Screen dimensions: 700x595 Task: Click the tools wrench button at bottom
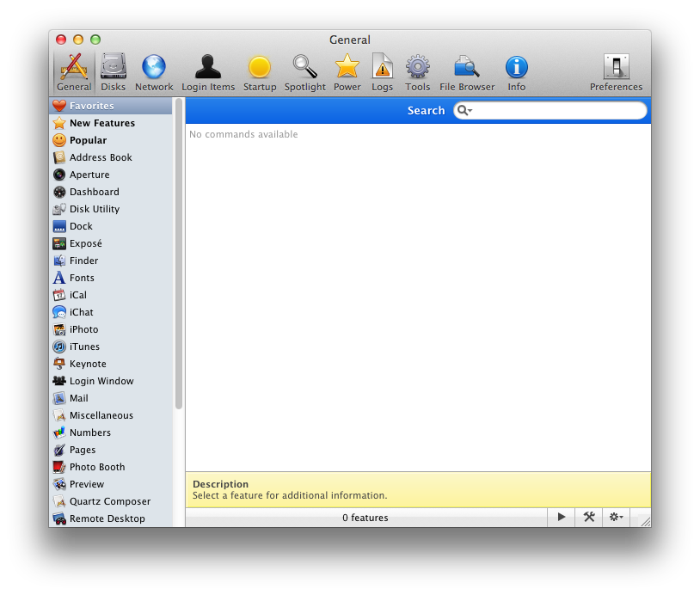click(589, 517)
